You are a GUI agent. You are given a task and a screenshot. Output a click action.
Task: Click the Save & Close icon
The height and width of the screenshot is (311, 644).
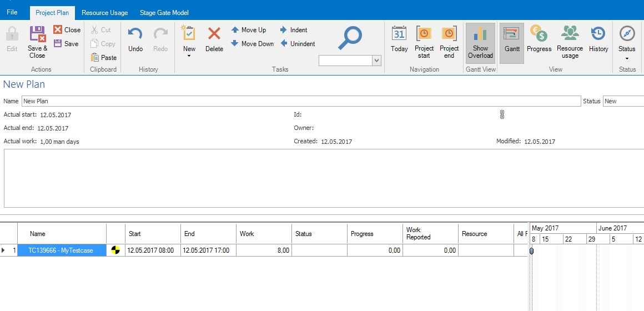coord(37,35)
